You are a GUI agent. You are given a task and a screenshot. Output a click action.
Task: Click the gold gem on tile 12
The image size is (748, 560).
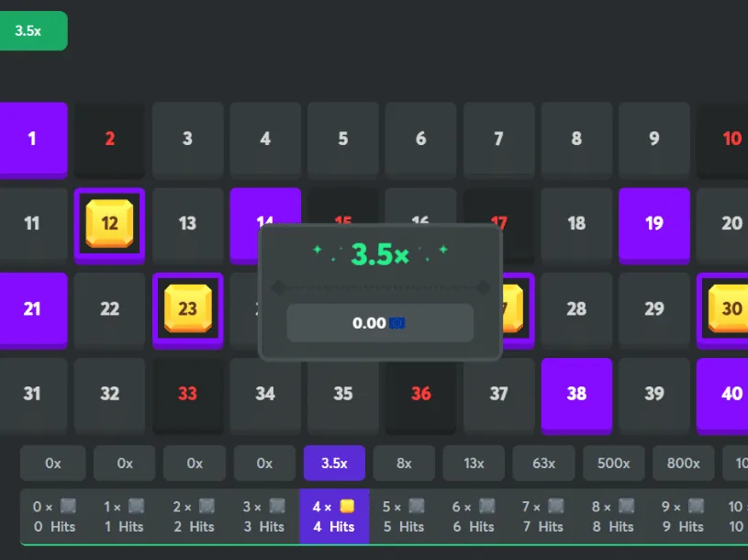tap(109, 223)
